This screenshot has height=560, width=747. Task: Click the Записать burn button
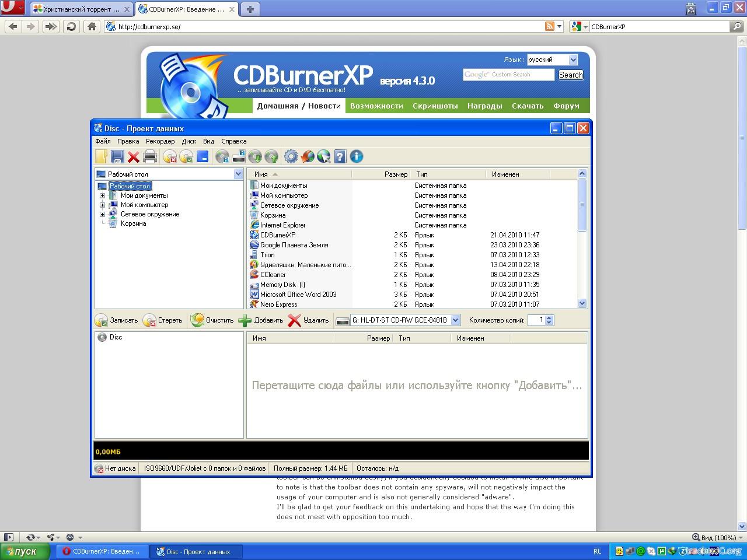117,320
